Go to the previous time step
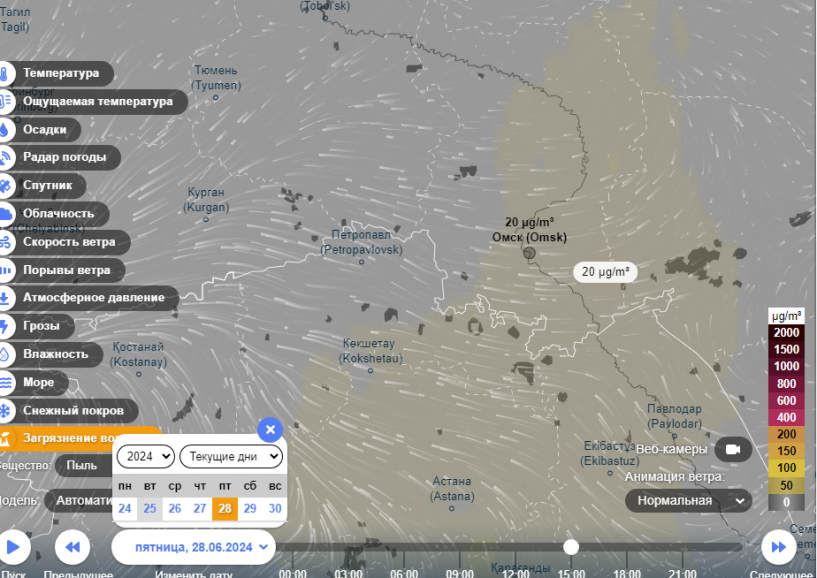Image resolution: width=817 pixels, height=578 pixels. click(x=72, y=547)
